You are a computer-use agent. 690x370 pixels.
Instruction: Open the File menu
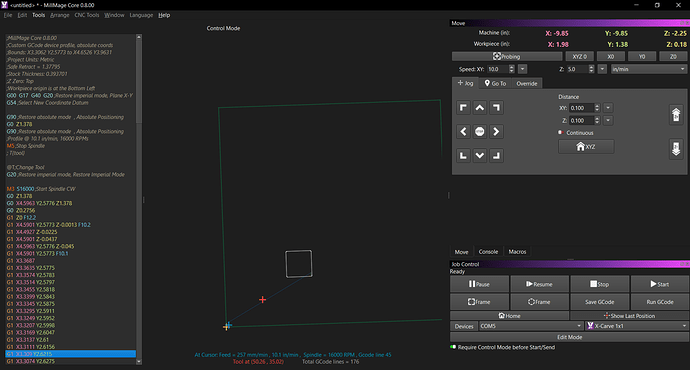[x=8, y=15]
